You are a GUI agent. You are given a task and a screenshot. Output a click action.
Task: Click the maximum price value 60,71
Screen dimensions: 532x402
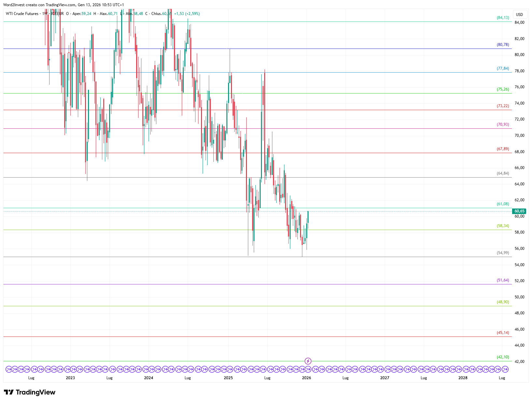(x=113, y=14)
